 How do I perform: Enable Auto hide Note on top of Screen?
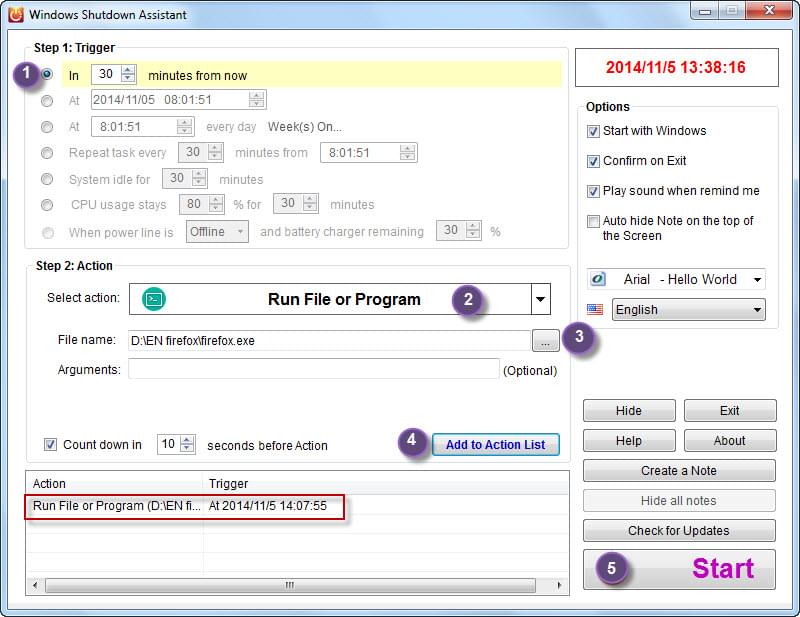[593, 221]
